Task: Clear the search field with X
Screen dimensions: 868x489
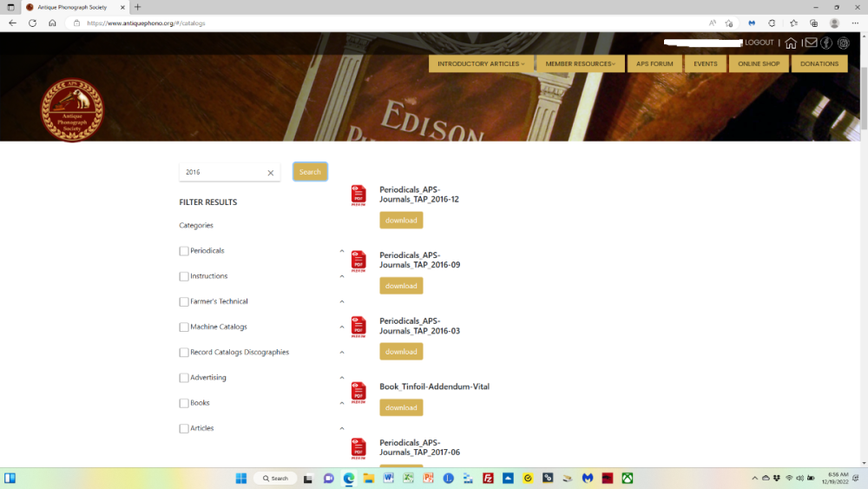Action: 270,173
